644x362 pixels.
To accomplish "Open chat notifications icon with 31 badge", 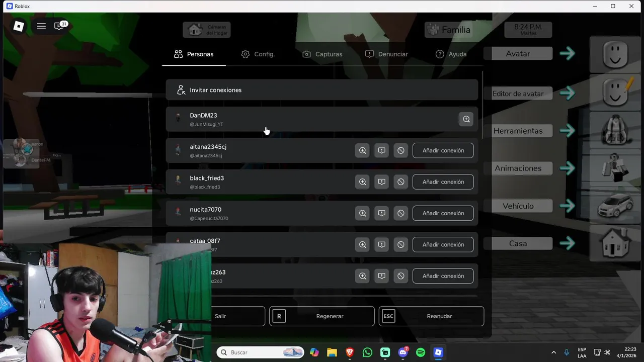I will tap(60, 26).
